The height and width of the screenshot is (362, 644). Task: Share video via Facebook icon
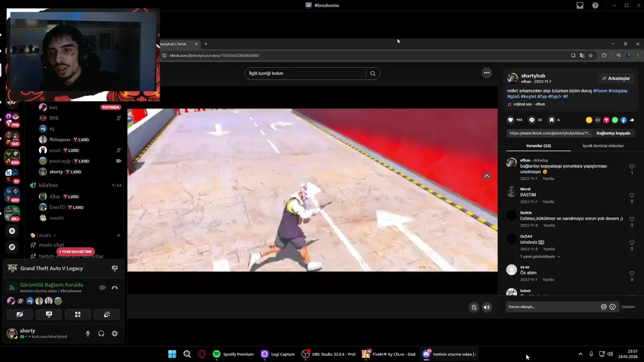point(623,120)
